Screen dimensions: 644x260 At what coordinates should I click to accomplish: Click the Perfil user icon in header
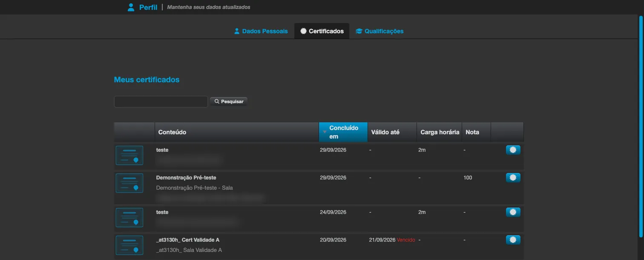click(131, 7)
